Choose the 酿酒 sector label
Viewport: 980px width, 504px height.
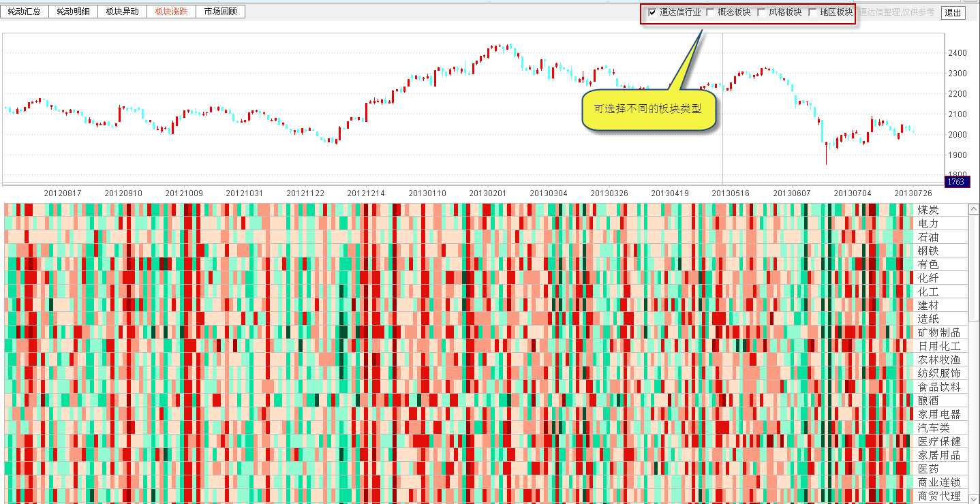click(x=928, y=400)
